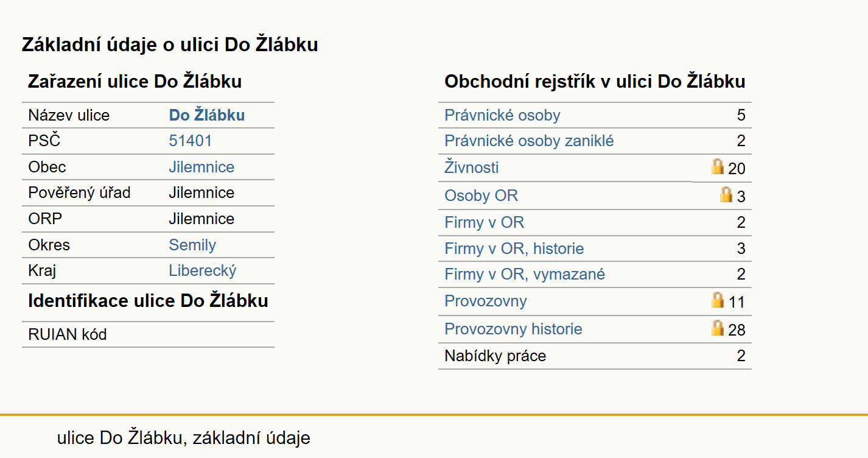Image resolution: width=868 pixels, height=458 pixels.
Task: Click the lock icon by Provozovny historie 28
Action: pyautogui.click(x=718, y=328)
